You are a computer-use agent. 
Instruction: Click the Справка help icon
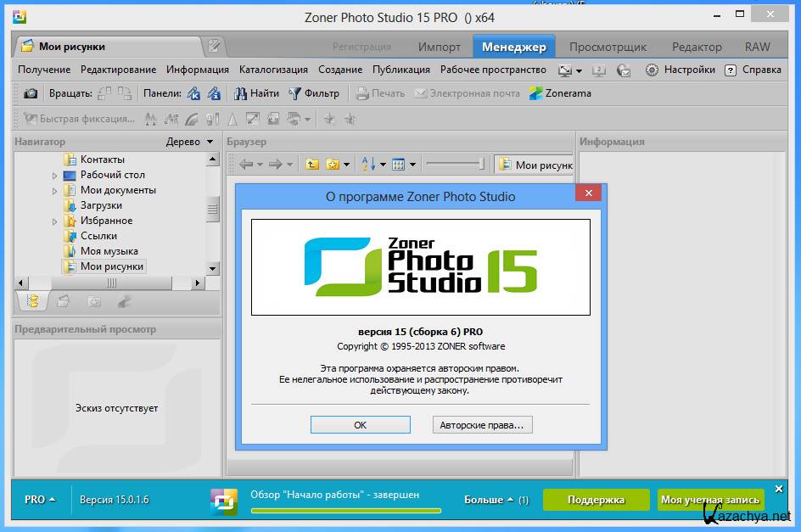point(730,70)
